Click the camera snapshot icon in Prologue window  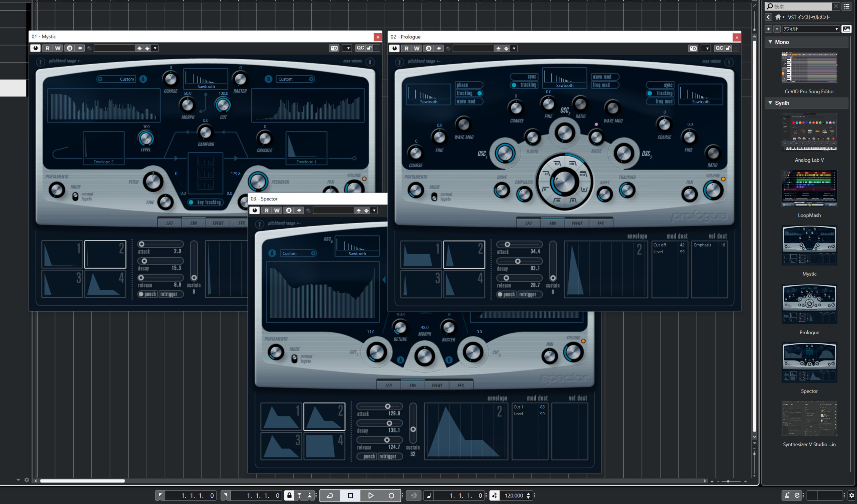(x=693, y=49)
